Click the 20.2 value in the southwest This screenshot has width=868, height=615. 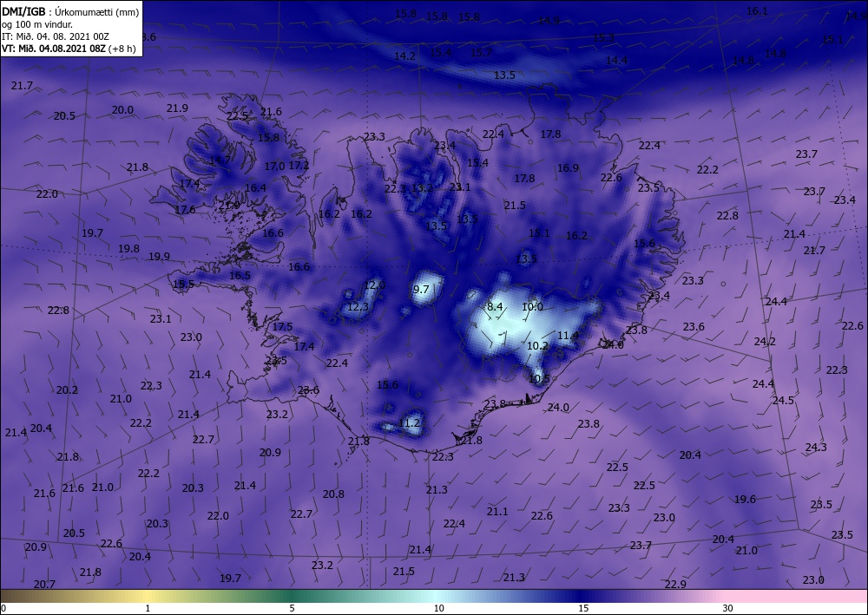[x=67, y=390]
